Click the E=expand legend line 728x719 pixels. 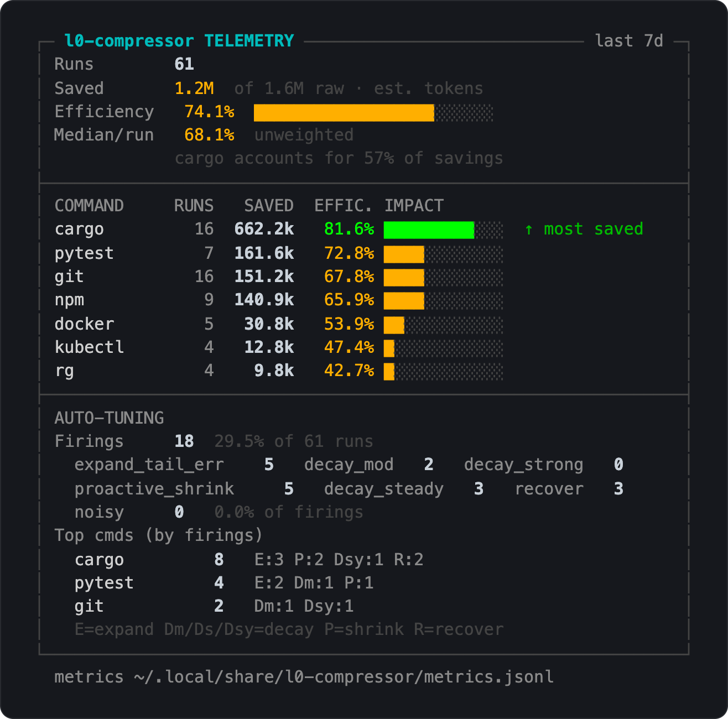289,629
